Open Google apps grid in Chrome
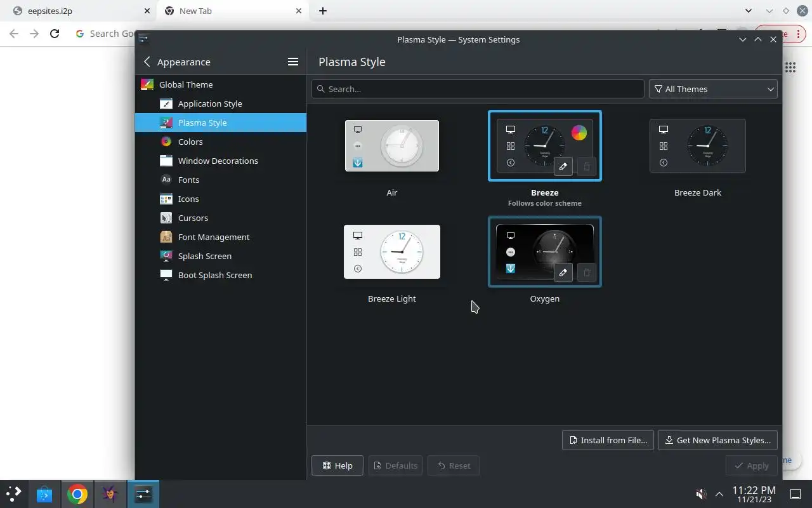812x508 pixels. point(790,67)
